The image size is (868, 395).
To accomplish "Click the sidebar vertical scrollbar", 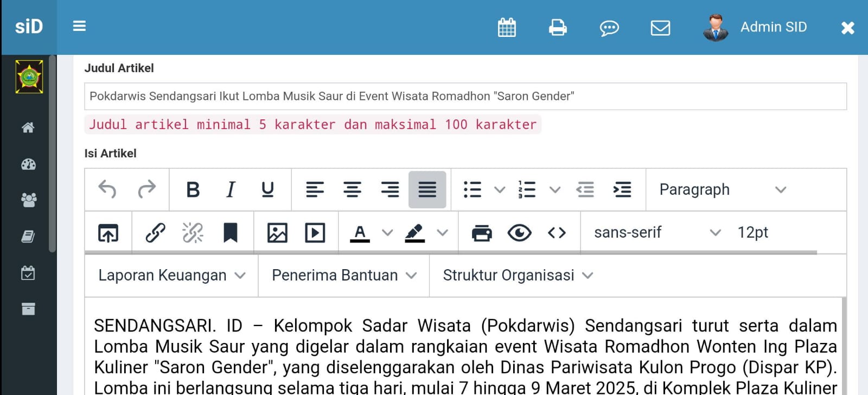I will [x=52, y=154].
